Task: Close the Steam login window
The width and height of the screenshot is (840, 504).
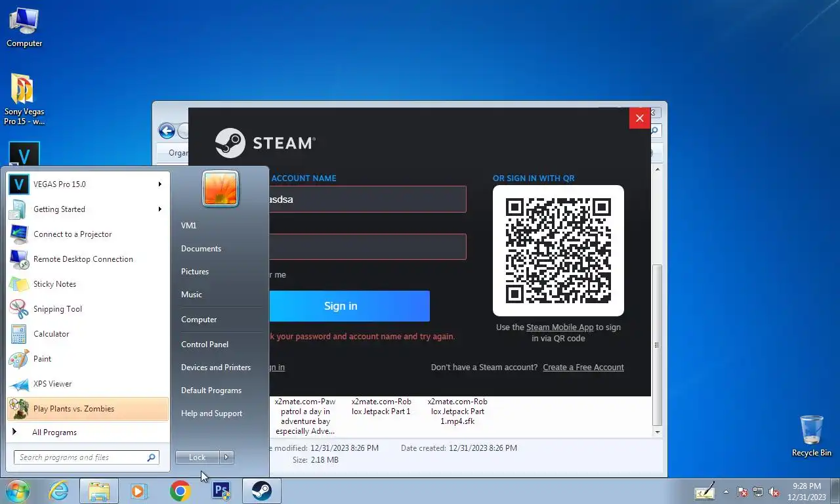Action: [640, 119]
